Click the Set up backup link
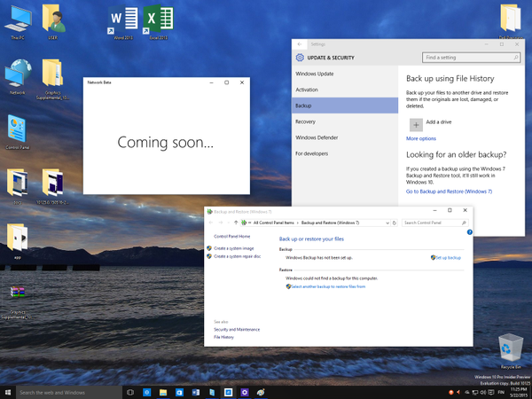The width and height of the screenshot is (532, 399). [445, 257]
